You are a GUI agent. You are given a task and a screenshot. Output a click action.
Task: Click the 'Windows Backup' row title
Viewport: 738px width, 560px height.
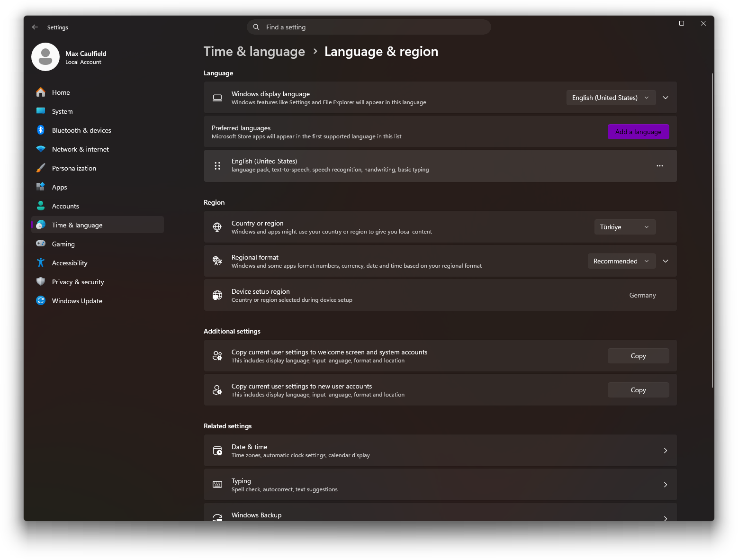[x=256, y=515]
